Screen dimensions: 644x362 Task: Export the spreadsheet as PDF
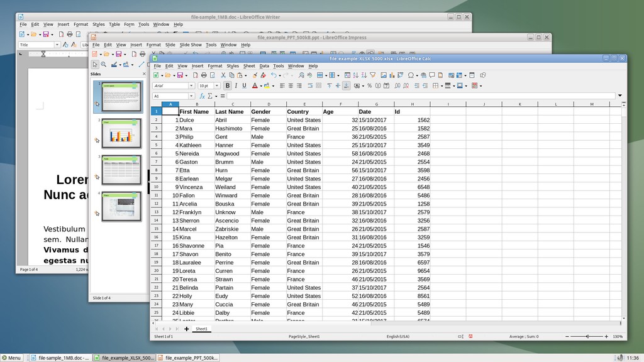pyautogui.click(x=194, y=74)
